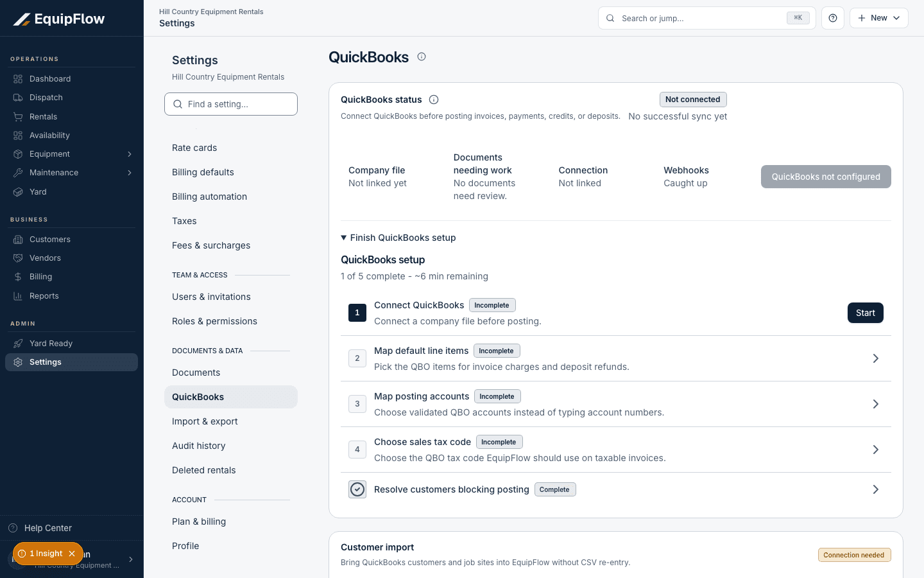This screenshot has width=924, height=578.
Task: Dismiss the 1 Insight notification
Action: [x=72, y=554]
